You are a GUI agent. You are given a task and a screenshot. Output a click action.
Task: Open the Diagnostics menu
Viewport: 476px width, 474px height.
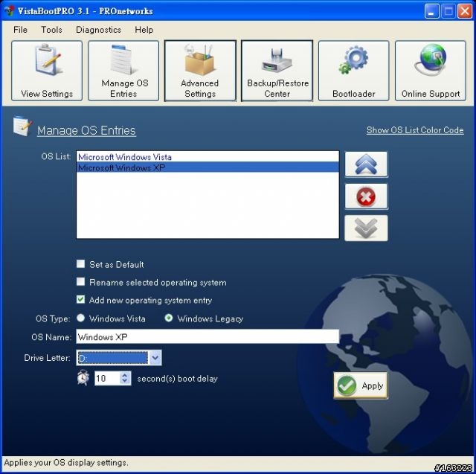[98, 30]
